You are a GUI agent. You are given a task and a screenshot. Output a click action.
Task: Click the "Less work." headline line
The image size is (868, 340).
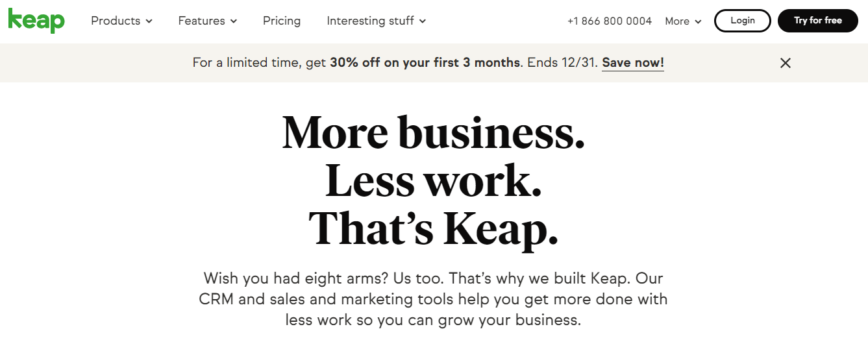(434, 180)
